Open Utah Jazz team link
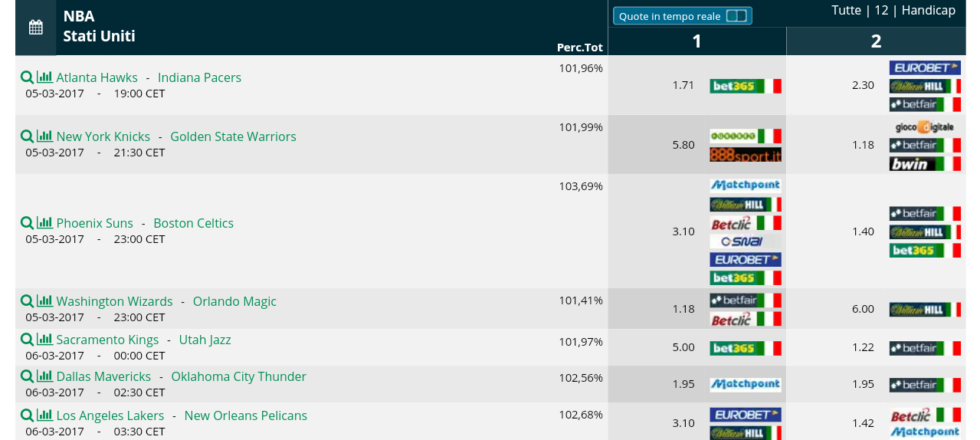Viewport: 980px width, 440px height. click(205, 340)
